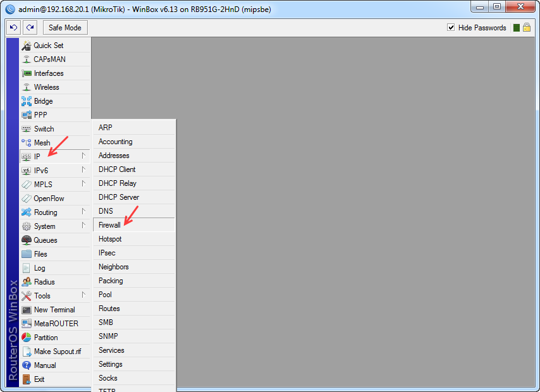Click the MetaROUTER icon

click(27, 324)
